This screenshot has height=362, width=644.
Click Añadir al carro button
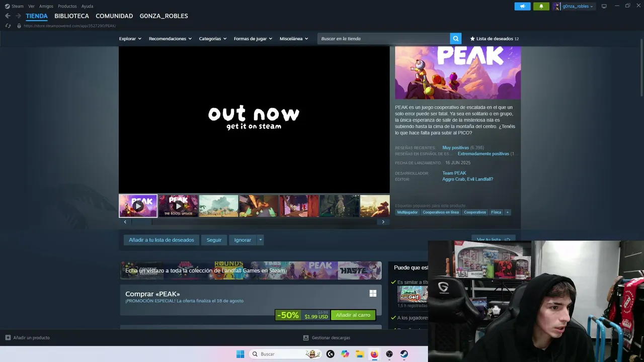353,315
